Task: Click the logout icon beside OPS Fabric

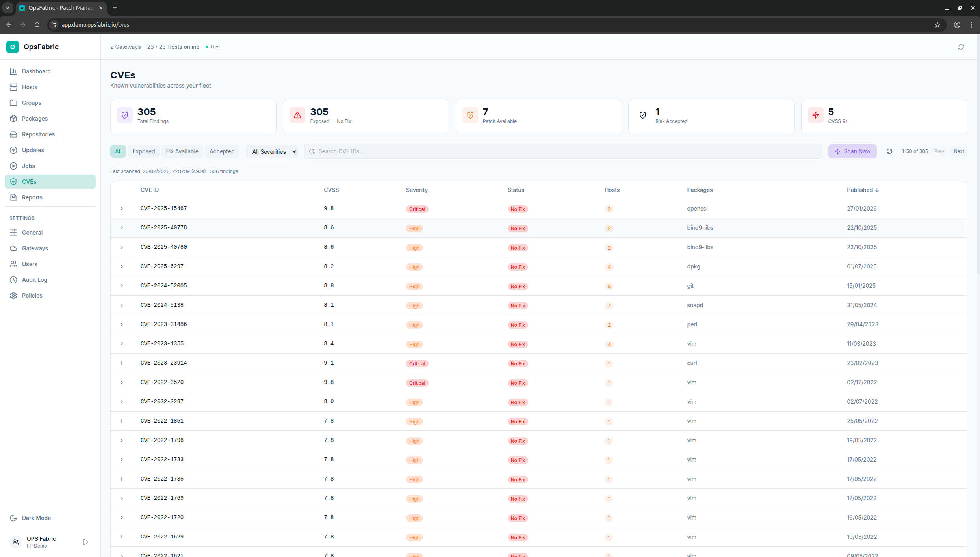Action: (x=85, y=542)
